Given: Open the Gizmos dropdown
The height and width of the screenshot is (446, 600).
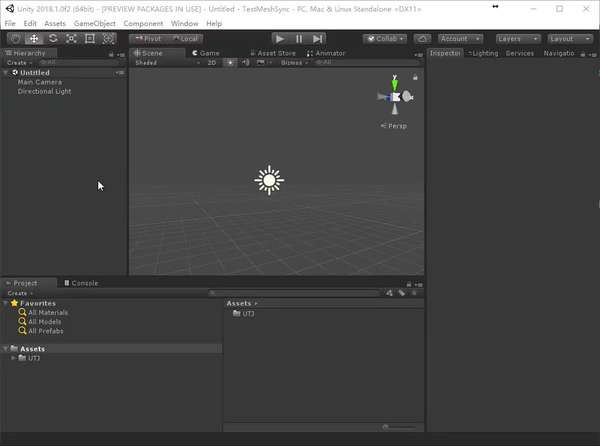Looking at the screenshot, I should (x=294, y=63).
